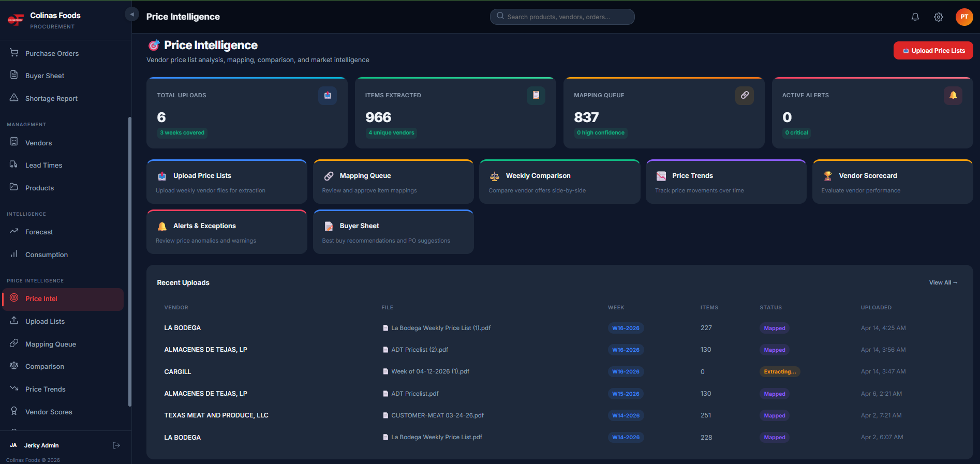The image size is (980, 464).
Task: Open file La Bodega Weekly Price List.pdf
Action: (x=437, y=437)
